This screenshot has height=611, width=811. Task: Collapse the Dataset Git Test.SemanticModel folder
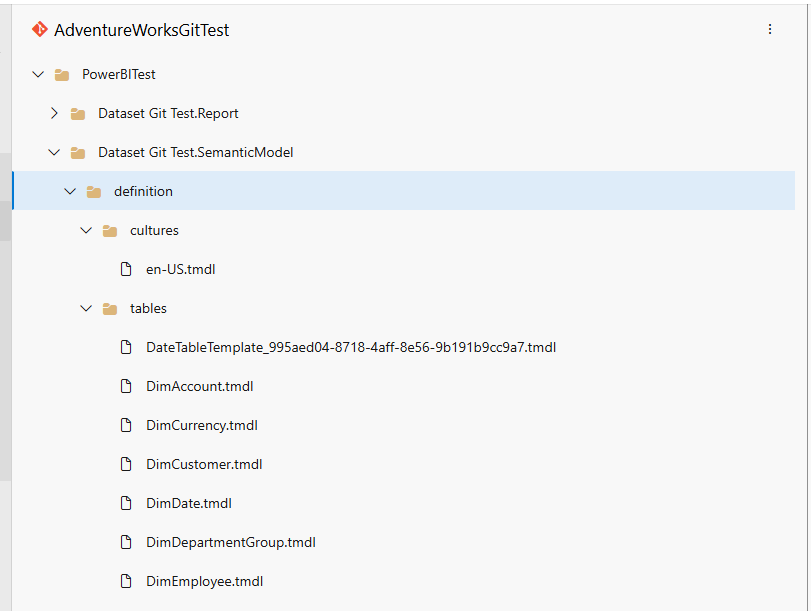point(54,152)
